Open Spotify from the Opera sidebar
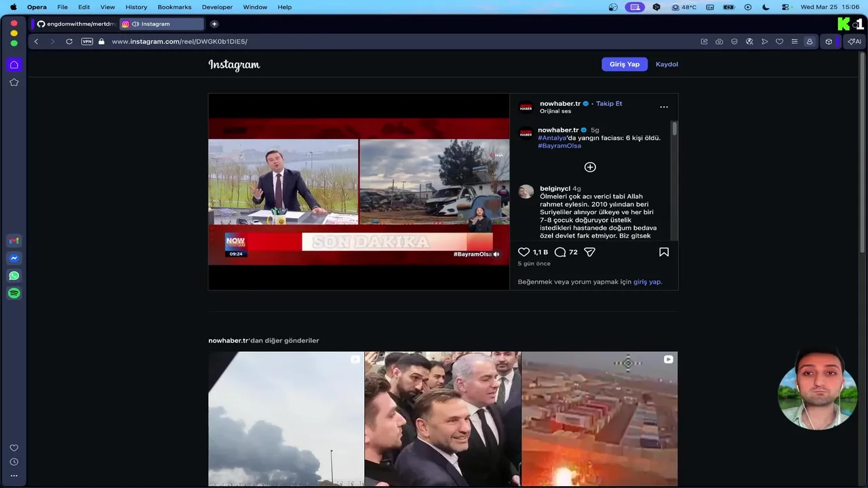 tap(14, 293)
